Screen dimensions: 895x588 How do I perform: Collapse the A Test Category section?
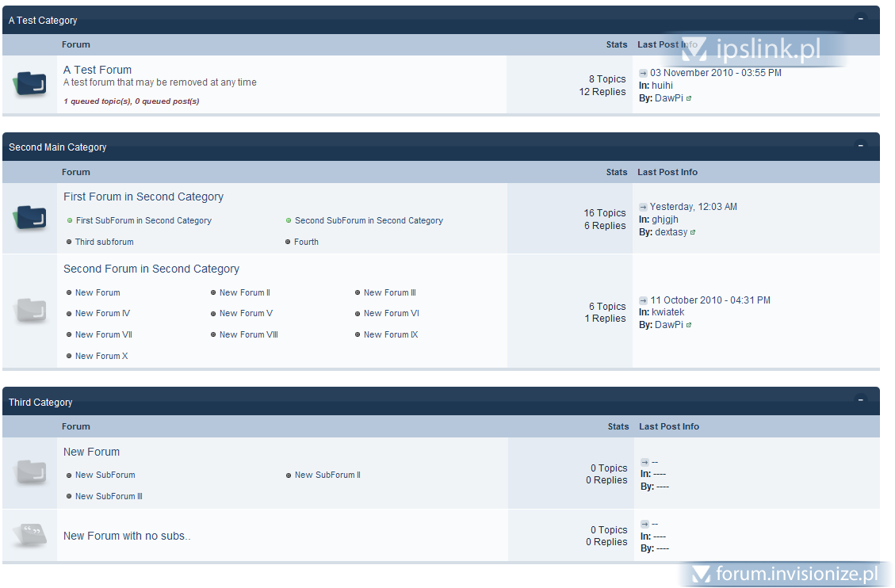(861, 18)
